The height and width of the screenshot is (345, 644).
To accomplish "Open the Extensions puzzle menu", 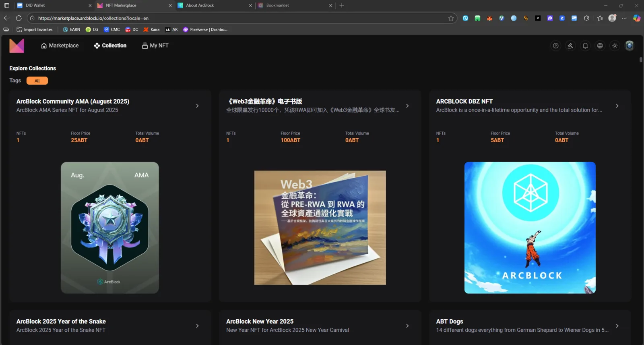I will point(586,18).
